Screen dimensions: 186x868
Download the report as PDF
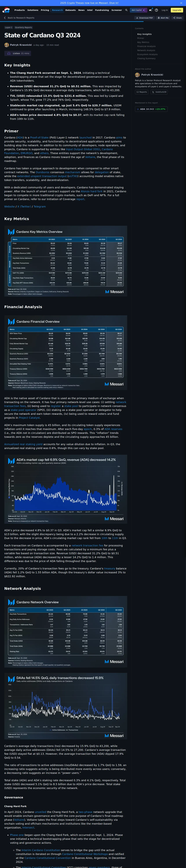(x=144, y=18)
